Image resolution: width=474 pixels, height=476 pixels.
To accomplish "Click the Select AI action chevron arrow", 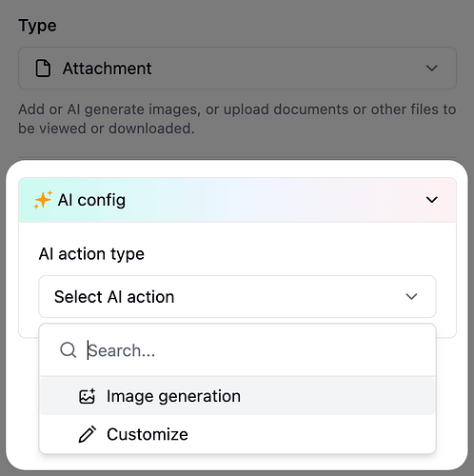I will tap(411, 297).
